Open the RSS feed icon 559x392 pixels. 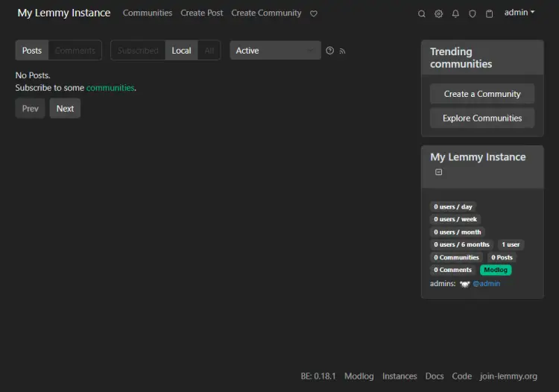coord(342,51)
